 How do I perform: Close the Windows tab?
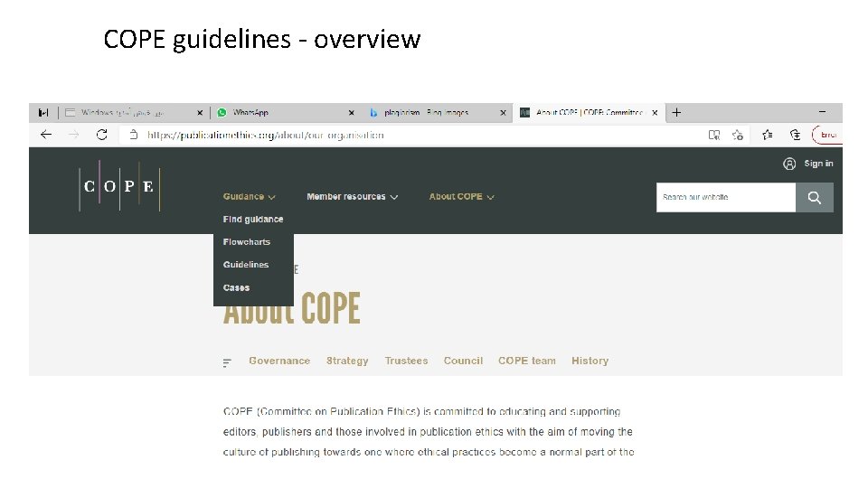tap(200, 113)
